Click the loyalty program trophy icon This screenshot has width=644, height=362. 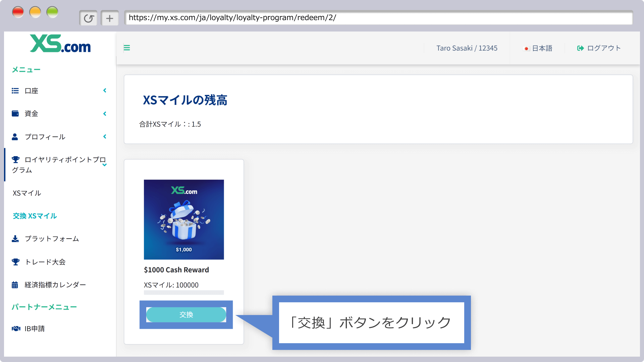[x=15, y=160]
